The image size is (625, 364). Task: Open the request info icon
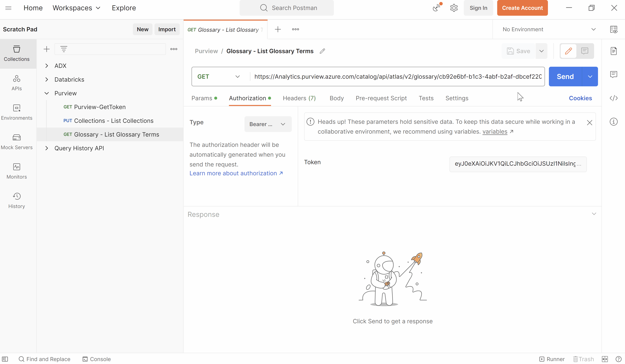click(614, 122)
